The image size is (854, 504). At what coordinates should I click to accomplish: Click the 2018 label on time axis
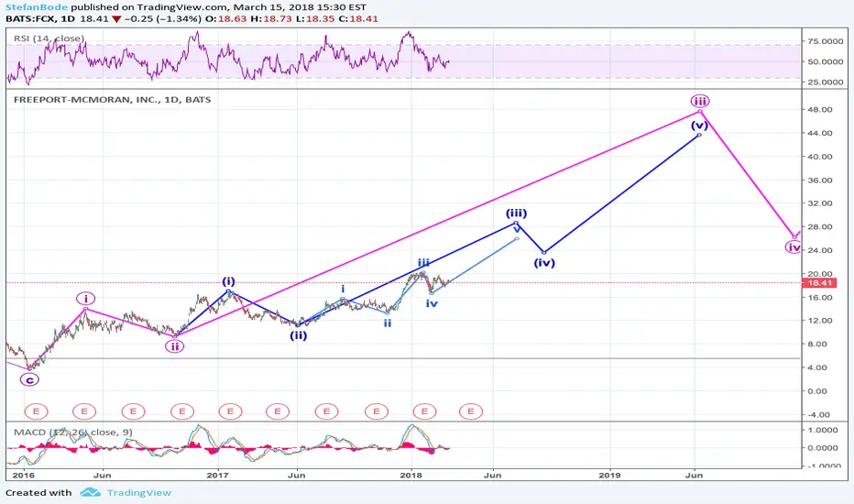[411, 475]
